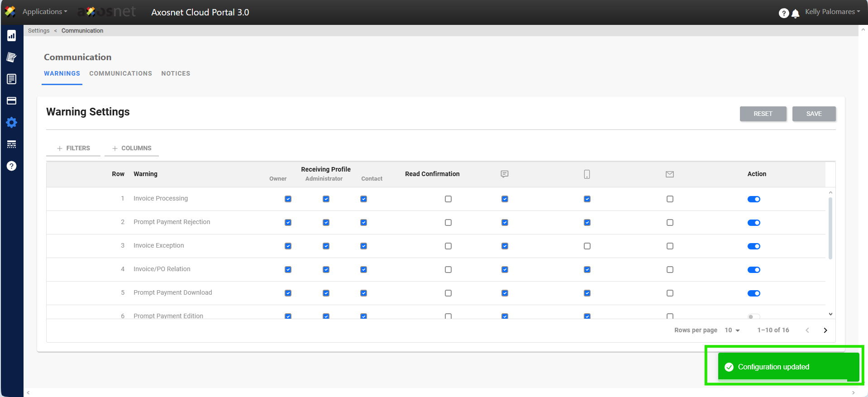The image size is (868, 397).
Task: Click the stacked documents sidebar icon
Action: (12, 57)
